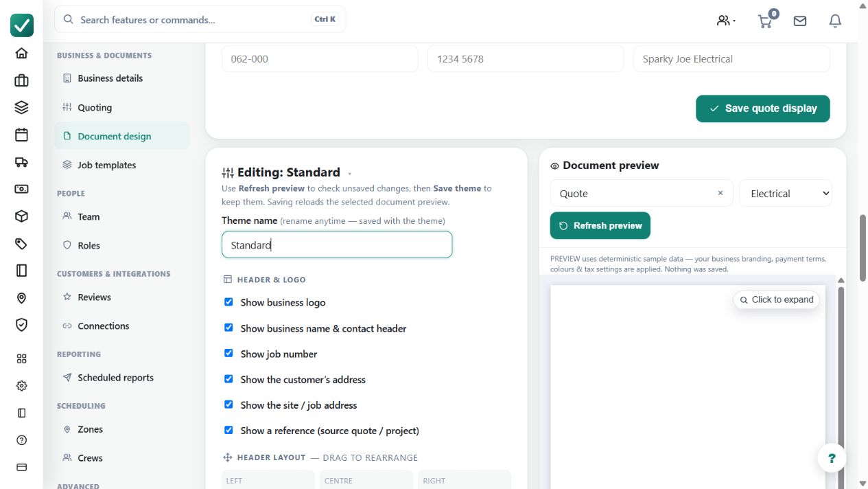Screen dimensions: 868x489
Task: Open the Quote document type combo box
Action: pyautogui.click(x=642, y=194)
